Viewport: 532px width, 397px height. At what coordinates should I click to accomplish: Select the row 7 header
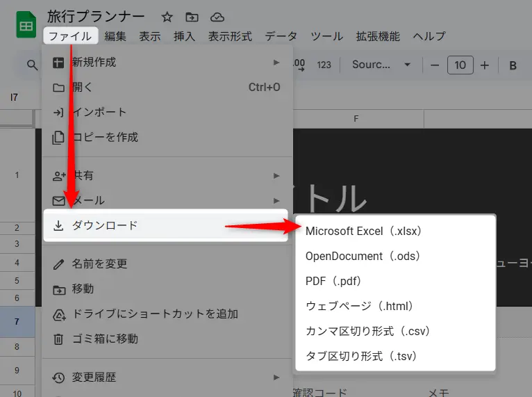pos(17,322)
